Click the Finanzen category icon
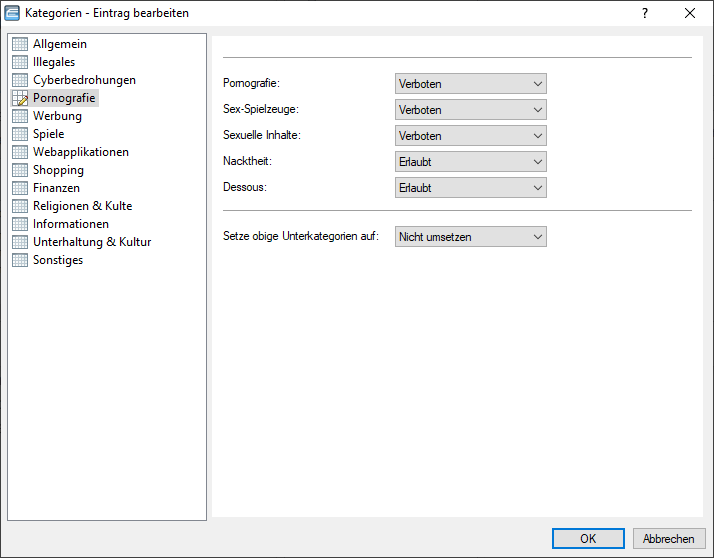The height and width of the screenshot is (558, 714). [x=20, y=188]
